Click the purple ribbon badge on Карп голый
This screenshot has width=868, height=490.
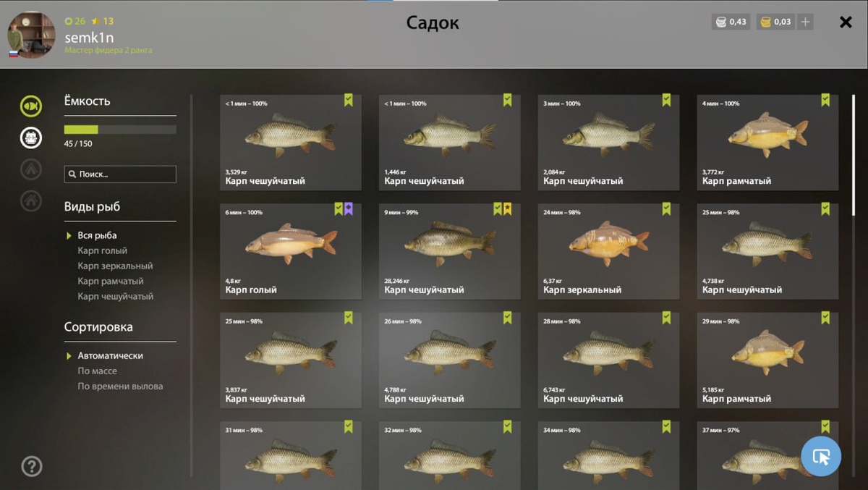click(349, 209)
